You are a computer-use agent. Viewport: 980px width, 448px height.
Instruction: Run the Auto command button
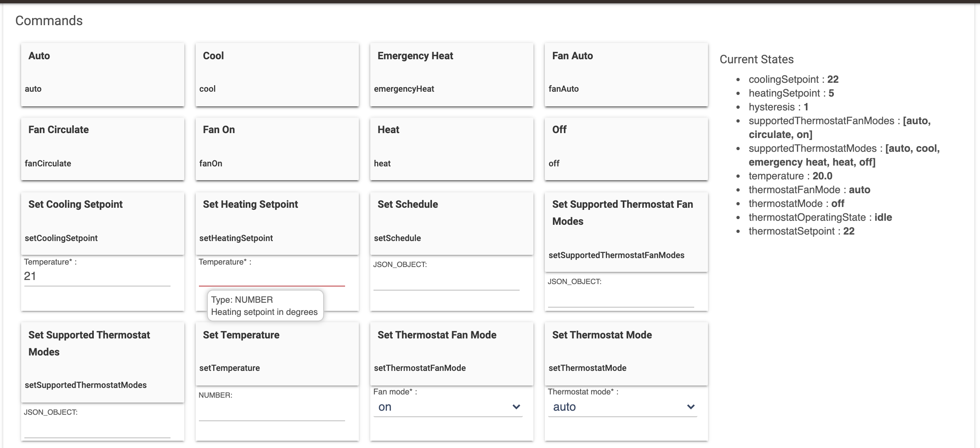(x=103, y=75)
